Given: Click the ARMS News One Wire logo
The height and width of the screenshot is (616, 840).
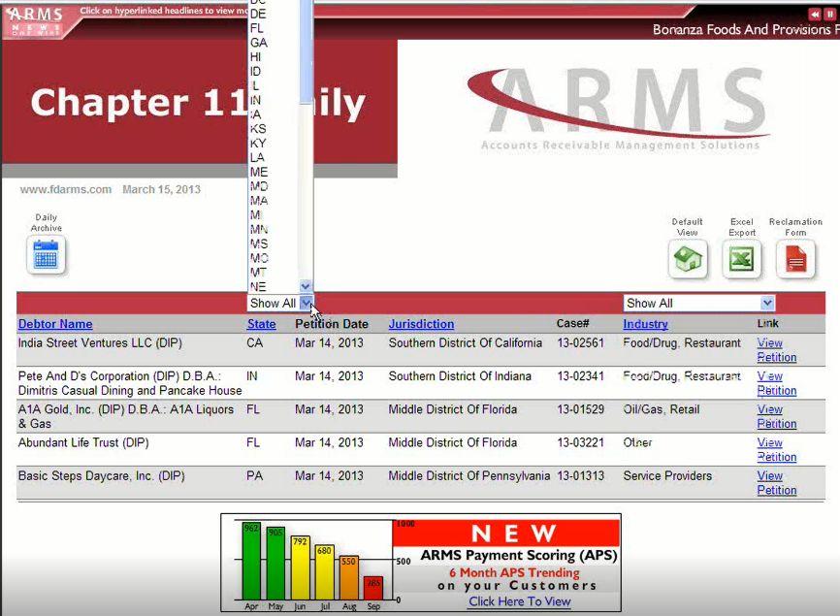Looking at the screenshot, I should pos(35,21).
